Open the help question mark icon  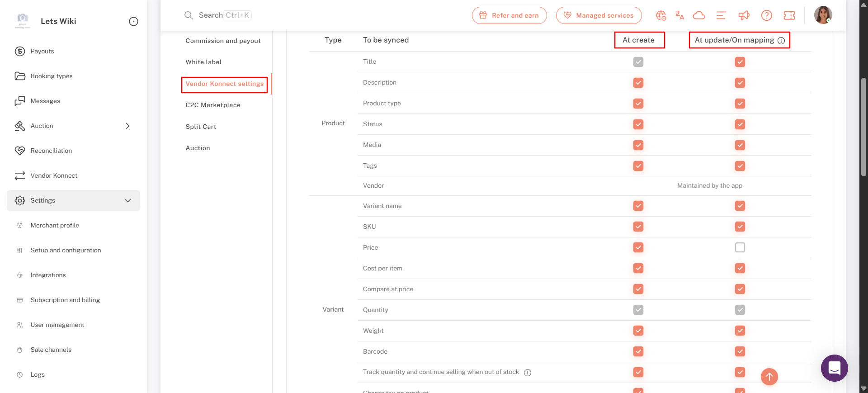click(x=767, y=15)
